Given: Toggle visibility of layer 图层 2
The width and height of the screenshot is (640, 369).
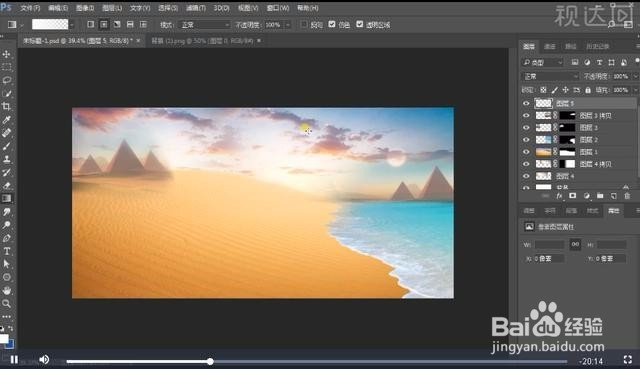Looking at the screenshot, I should click(526, 140).
